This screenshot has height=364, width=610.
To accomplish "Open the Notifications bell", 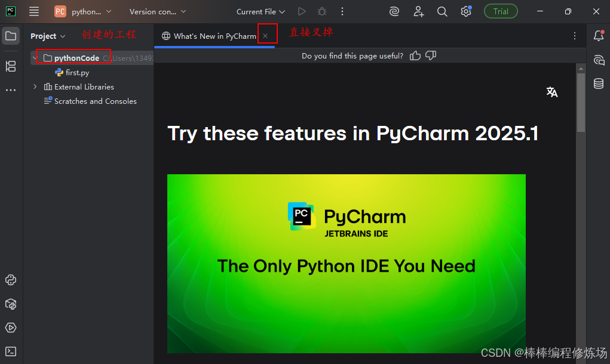I will pos(599,36).
